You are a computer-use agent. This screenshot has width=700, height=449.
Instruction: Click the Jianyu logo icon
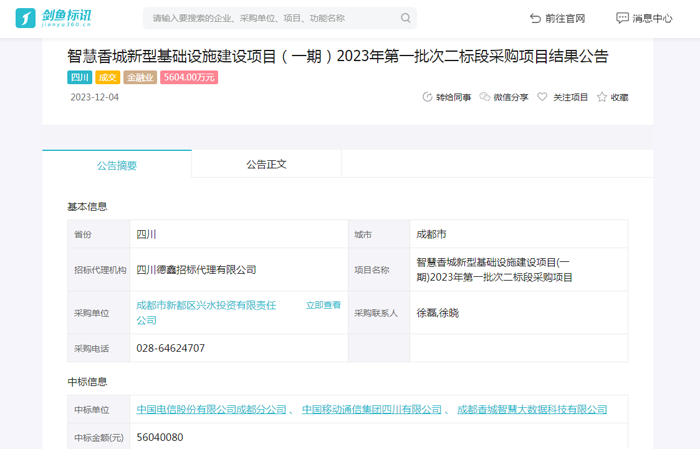pyautogui.click(x=25, y=18)
